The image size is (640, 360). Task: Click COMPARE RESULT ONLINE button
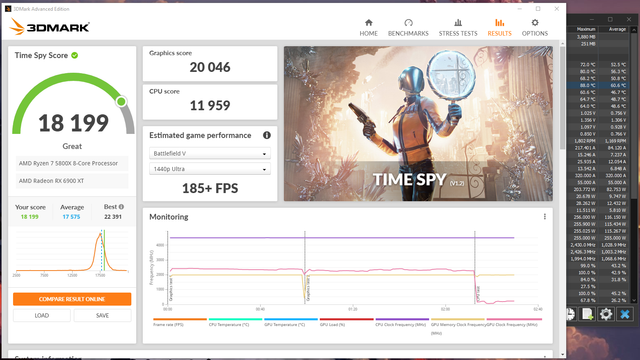pyautogui.click(x=72, y=299)
